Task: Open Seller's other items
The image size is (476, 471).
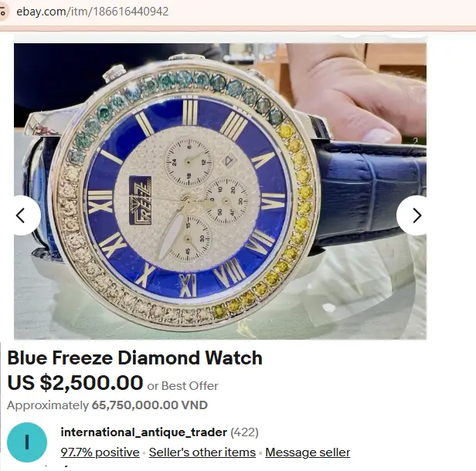Action: pos(202,452)
